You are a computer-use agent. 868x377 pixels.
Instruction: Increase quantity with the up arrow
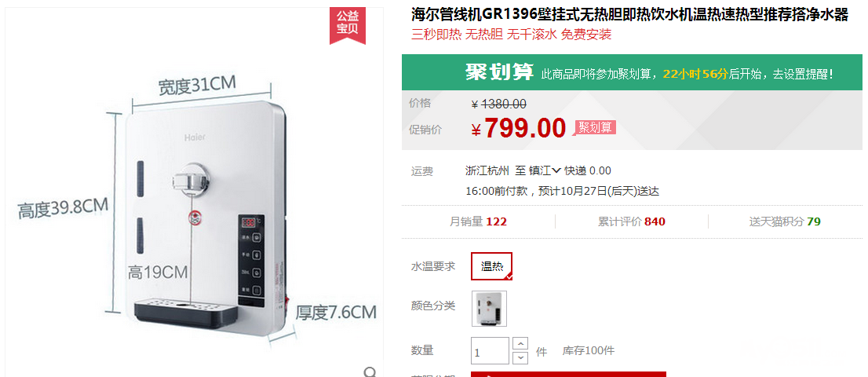click(x=520, y=343)
